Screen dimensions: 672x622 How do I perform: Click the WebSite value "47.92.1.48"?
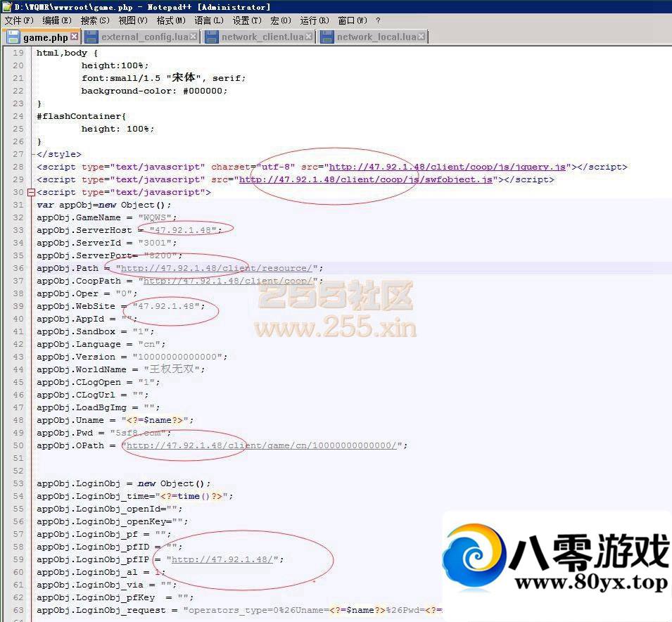click(x=166, y=307)
